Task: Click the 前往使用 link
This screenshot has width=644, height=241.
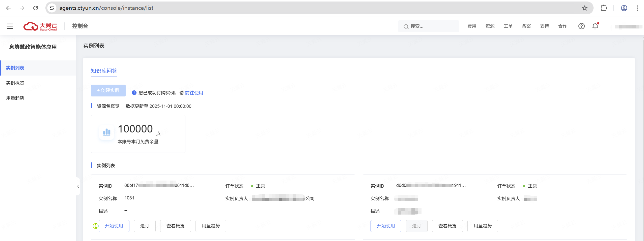Action: tap(194, 93)
